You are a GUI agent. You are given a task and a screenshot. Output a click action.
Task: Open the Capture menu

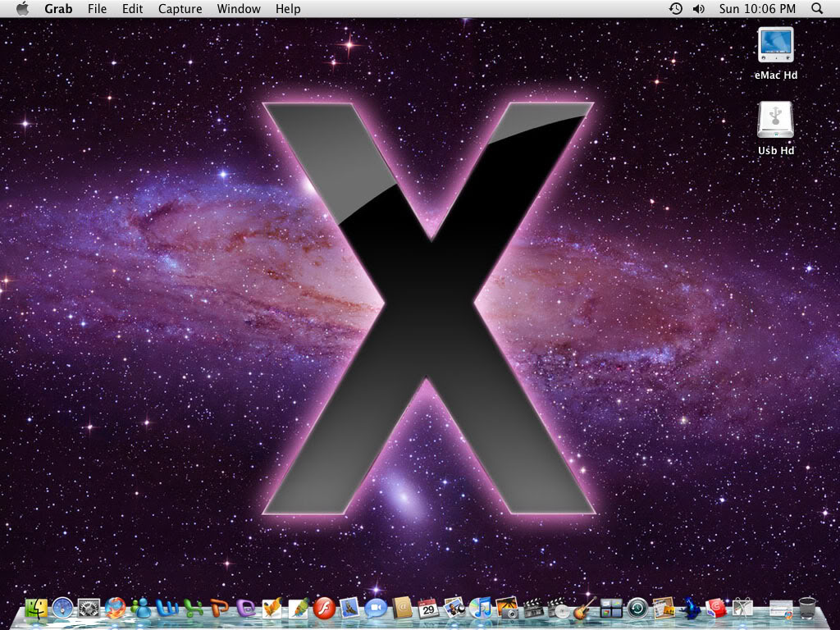pos(180,9)
